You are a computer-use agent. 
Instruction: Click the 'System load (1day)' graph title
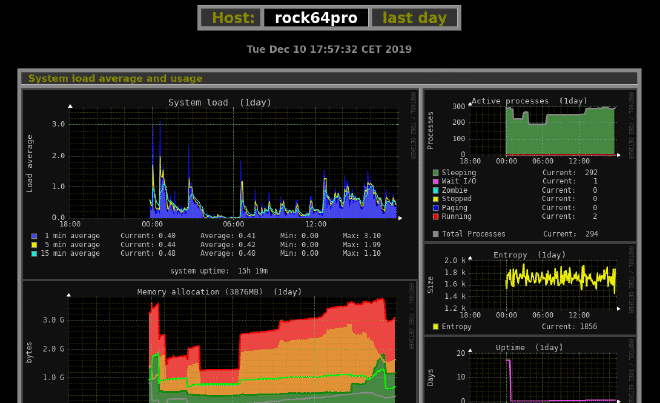click(220, 103)
